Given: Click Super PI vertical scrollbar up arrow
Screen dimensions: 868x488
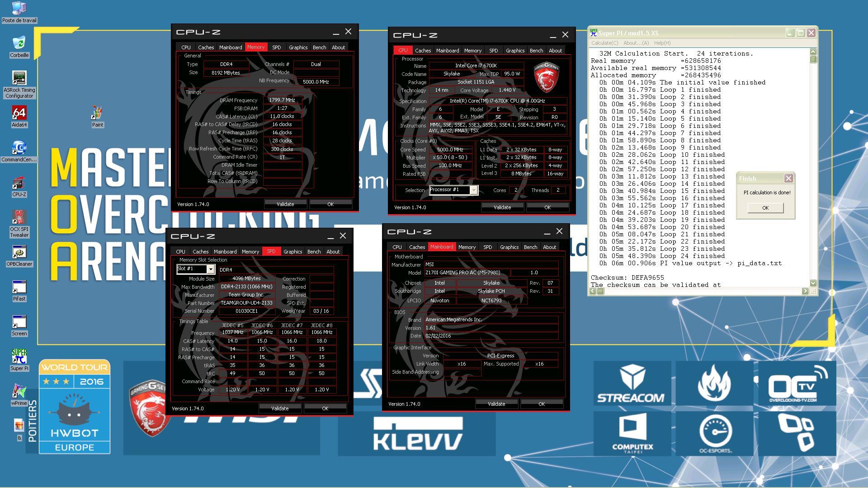Looking at the screenshot, I should [813, 52].
